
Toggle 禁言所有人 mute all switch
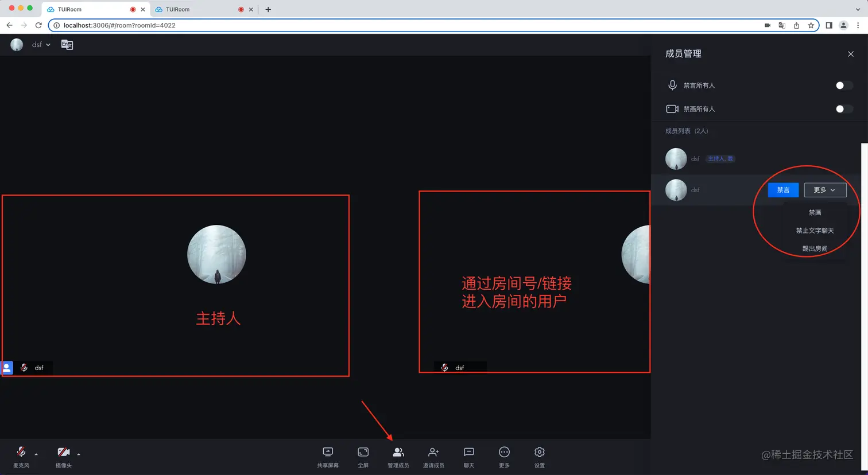point(844,85)
